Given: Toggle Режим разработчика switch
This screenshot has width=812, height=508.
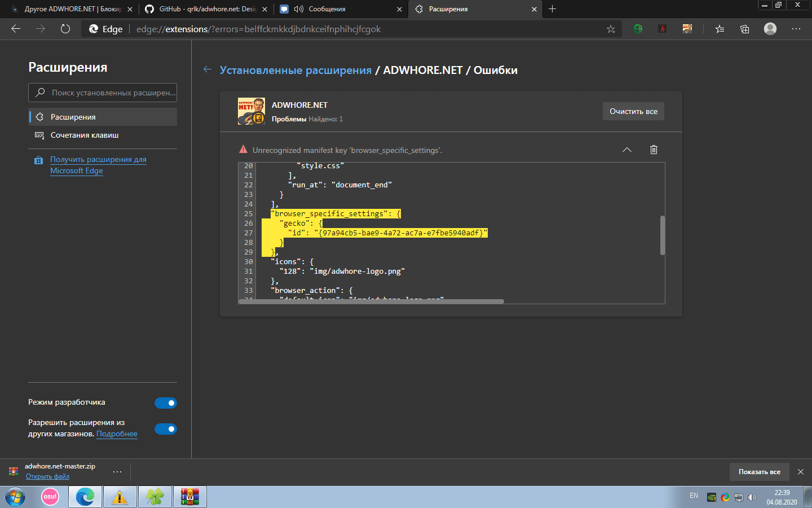Looking at the screenshot, I should point(166,402).
